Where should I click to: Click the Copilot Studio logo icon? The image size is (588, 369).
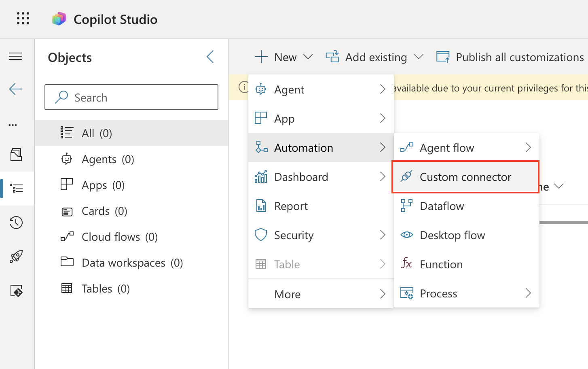59,19
